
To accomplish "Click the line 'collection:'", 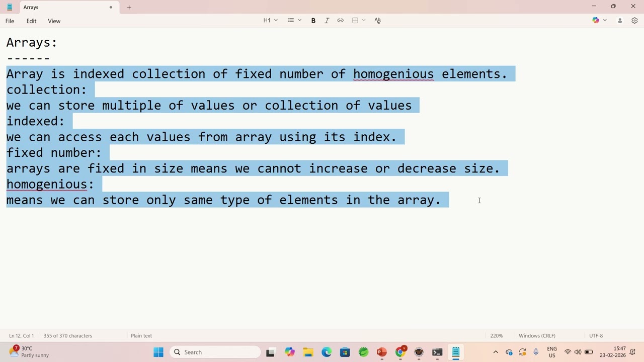I will 46,90.
